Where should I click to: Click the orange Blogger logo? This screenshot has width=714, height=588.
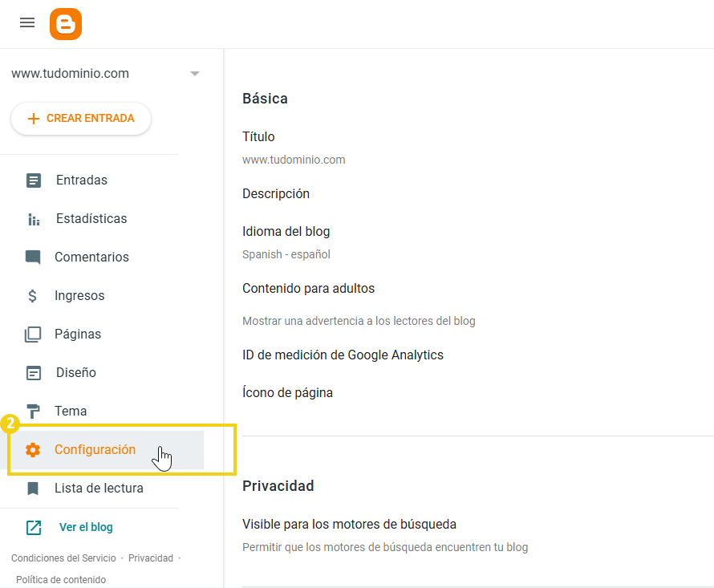[65, 23]
